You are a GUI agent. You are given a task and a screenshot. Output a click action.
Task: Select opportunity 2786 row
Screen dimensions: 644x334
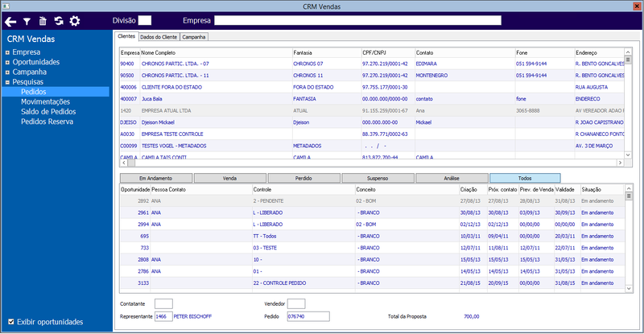click(x=372, y=271)
